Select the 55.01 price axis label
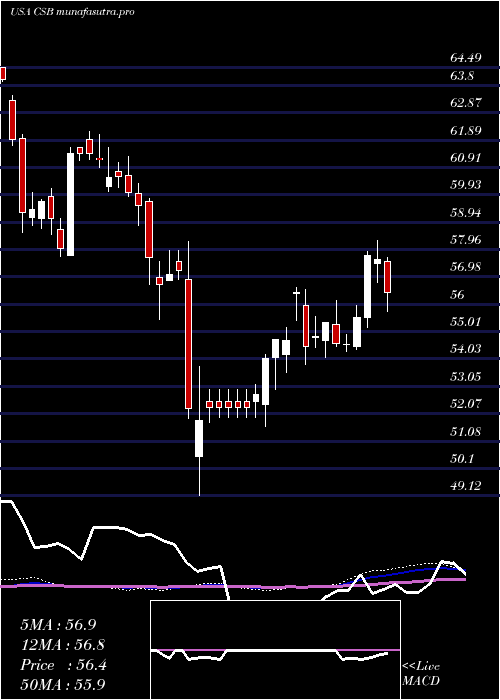The height and width of the screenshot is (700, 500). point(466,322)
